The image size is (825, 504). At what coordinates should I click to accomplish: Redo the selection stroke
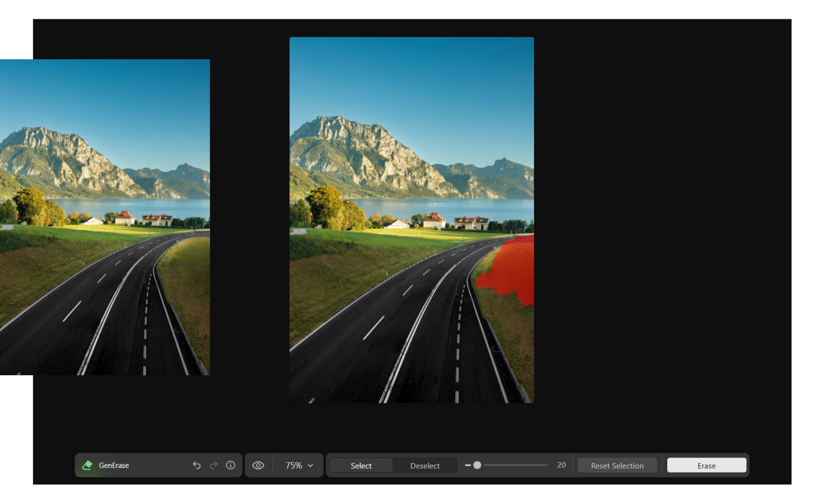(213, 465)
